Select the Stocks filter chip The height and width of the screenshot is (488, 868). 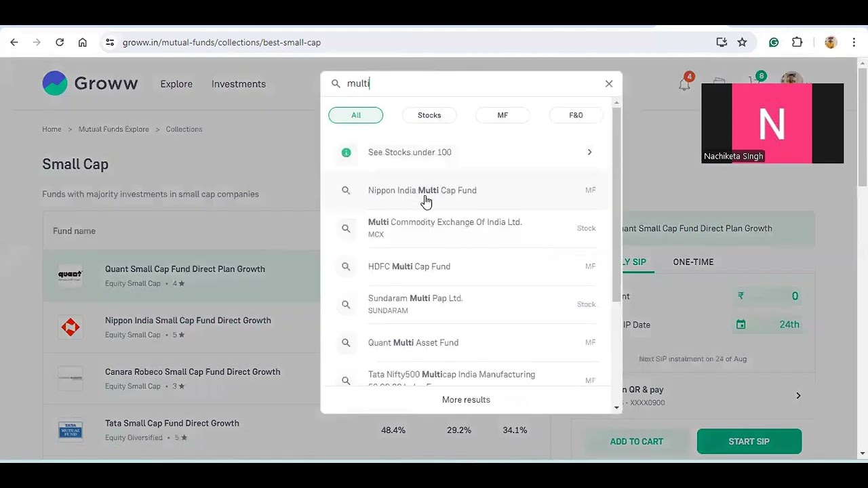click(x=429, y=115)
